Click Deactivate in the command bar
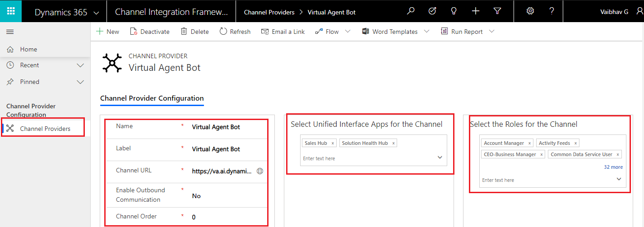644x227 pixels. (x=150, y=32)
